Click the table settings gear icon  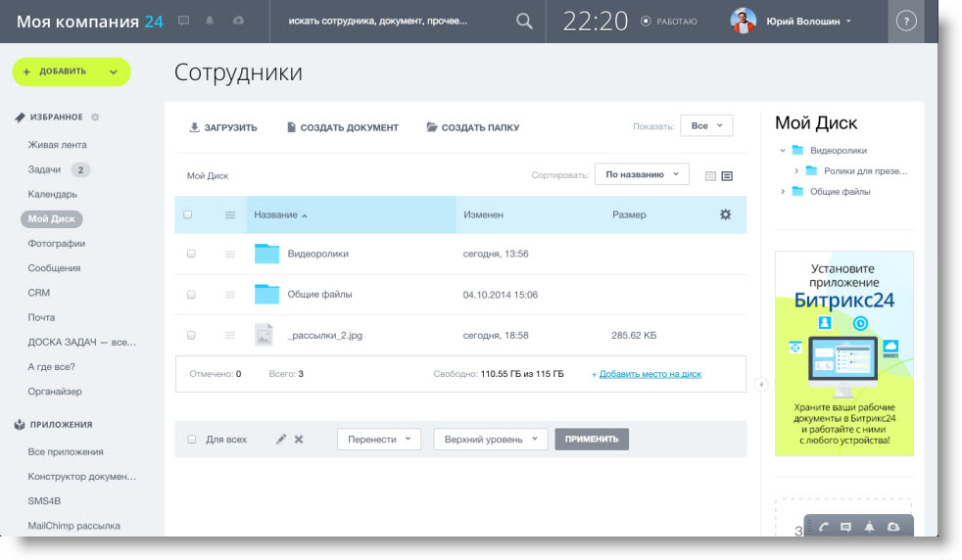pyautogui.click(x=725, y=214)
